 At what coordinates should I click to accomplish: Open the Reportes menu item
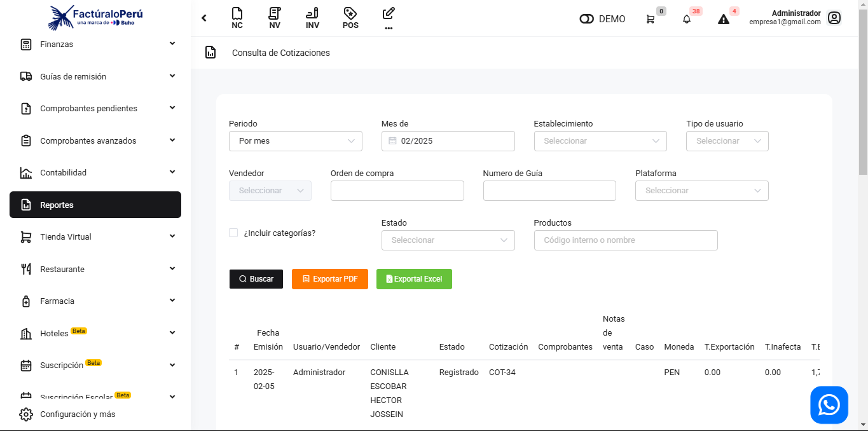95,205
